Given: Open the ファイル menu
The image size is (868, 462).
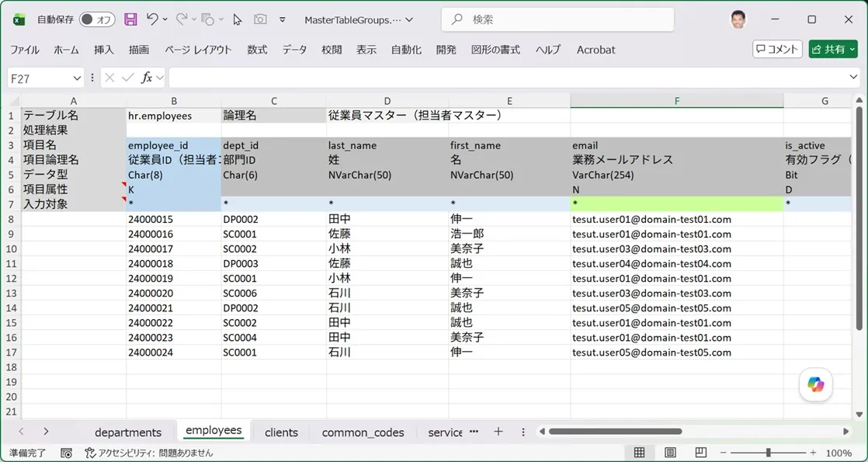Looking at the screenshot, I should 25,50.
